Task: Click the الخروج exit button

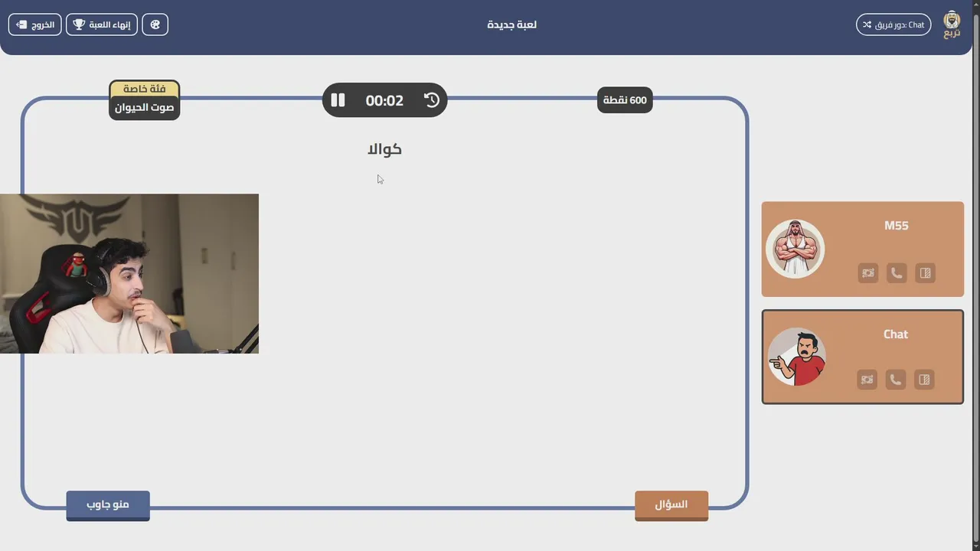Action: (35, 24)
